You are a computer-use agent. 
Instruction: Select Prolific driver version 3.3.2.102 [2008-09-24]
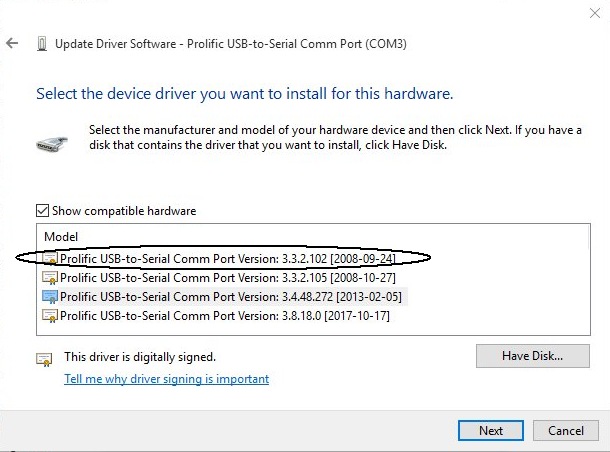[228, 259]
